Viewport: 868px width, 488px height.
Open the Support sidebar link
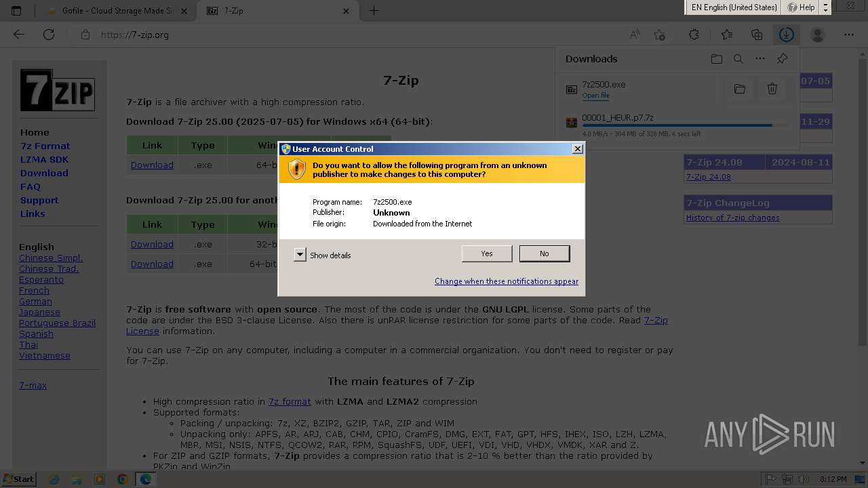[39, 200]
